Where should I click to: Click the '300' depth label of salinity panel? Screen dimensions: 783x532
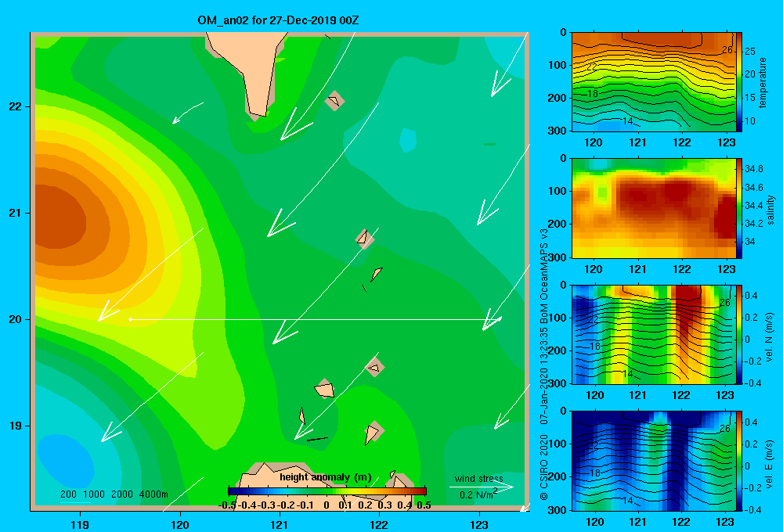557,257
